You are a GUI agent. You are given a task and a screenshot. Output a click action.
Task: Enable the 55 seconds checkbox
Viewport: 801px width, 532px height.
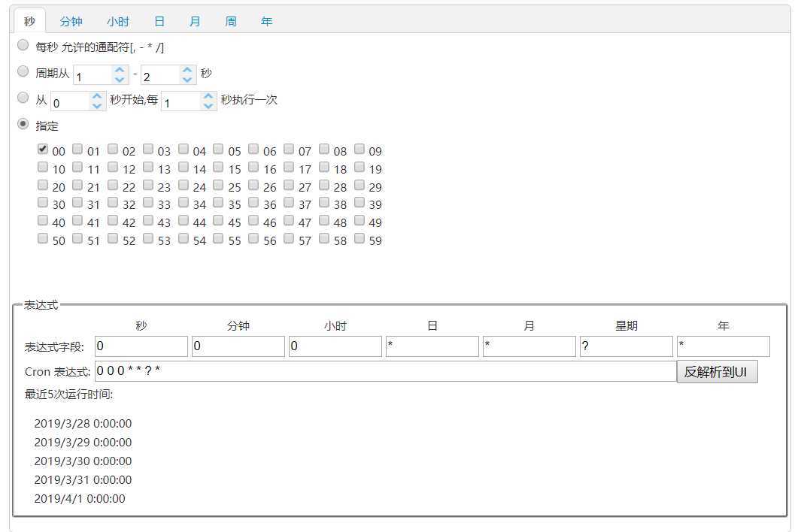pos(218,238)
